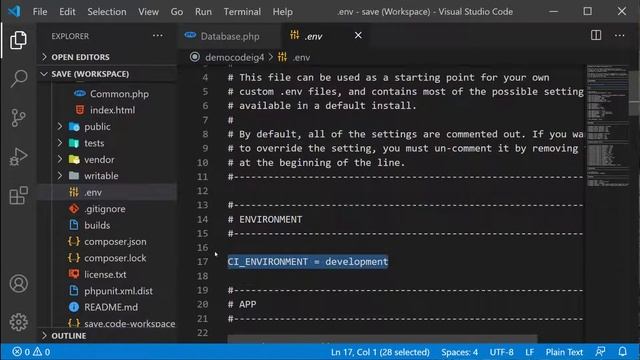
Task: Open notifications bell in status bar
Action: click(x=622, y=352)
